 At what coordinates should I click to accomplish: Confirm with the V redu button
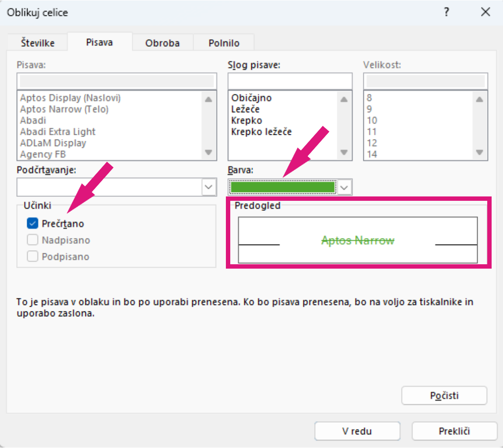click(357, 431)
